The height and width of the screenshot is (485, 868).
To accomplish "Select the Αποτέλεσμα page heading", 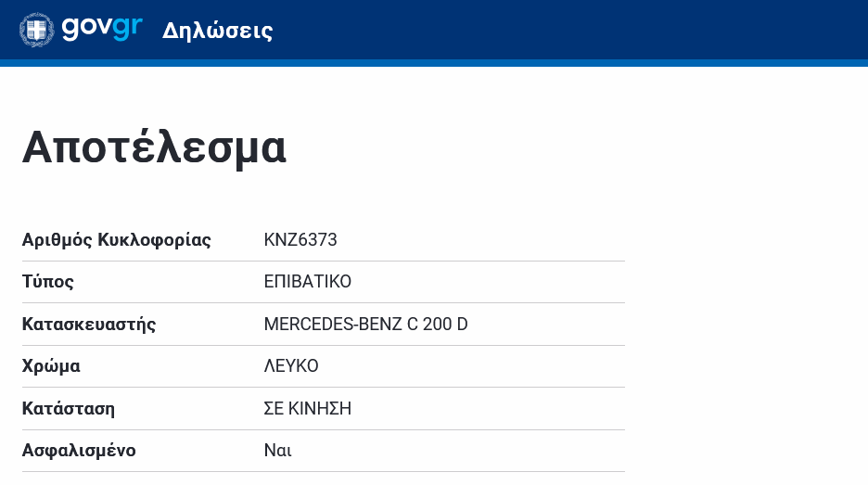I will coord(155,147).
